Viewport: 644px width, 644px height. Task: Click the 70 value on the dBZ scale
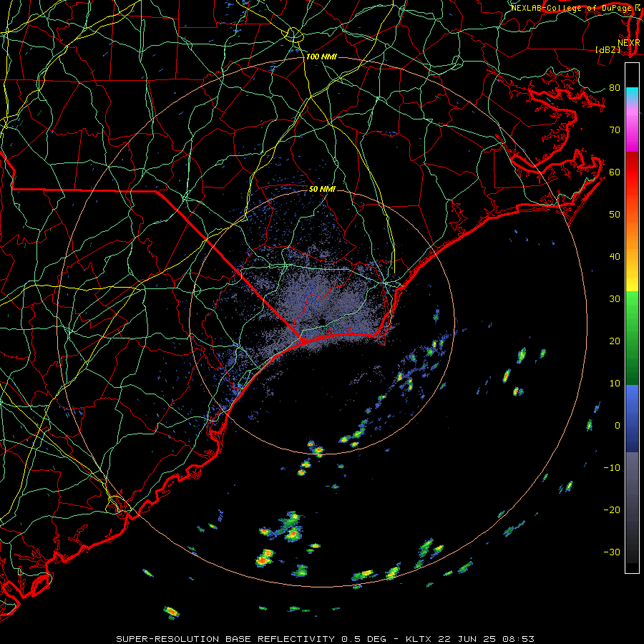(x=615, y=130)
